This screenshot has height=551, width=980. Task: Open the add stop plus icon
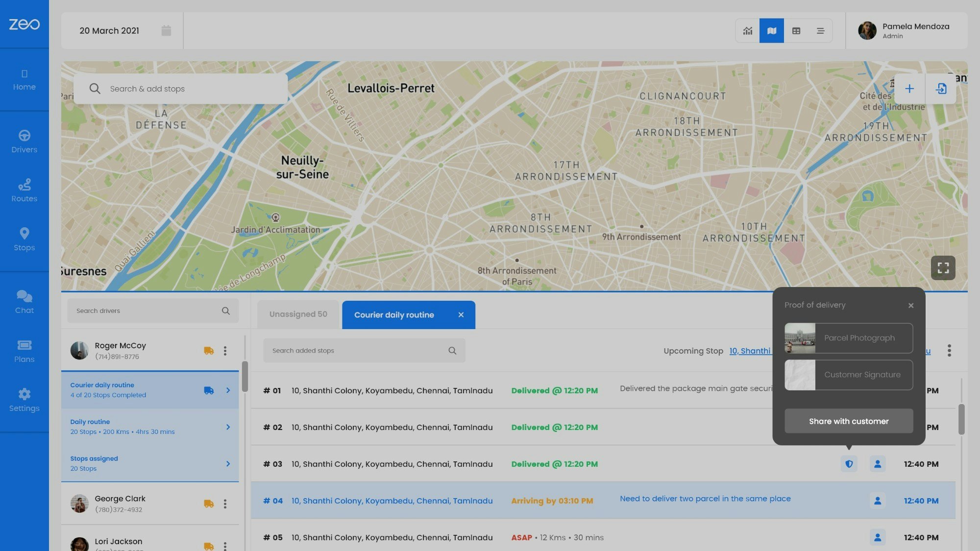click(909, 89)
